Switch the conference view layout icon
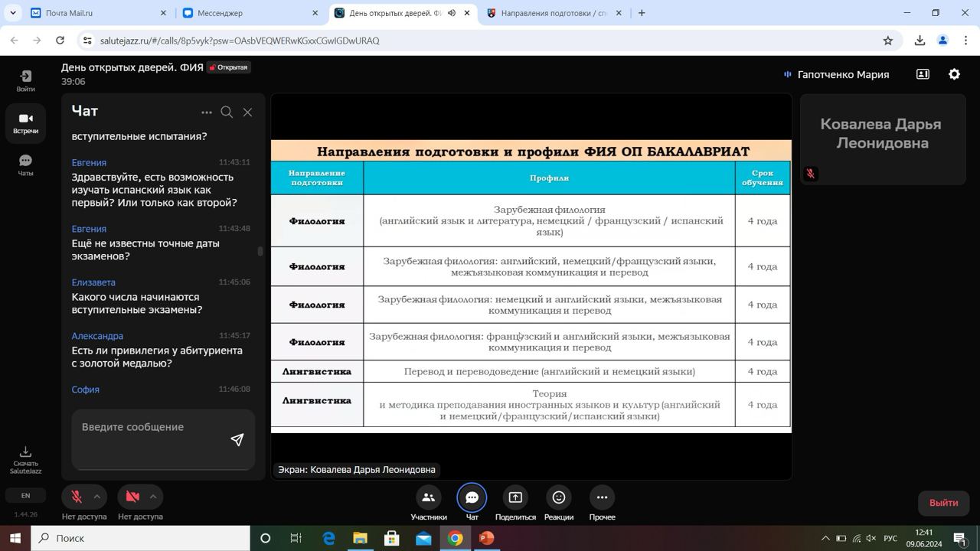980x551 pixels. [x=923, y=74]
